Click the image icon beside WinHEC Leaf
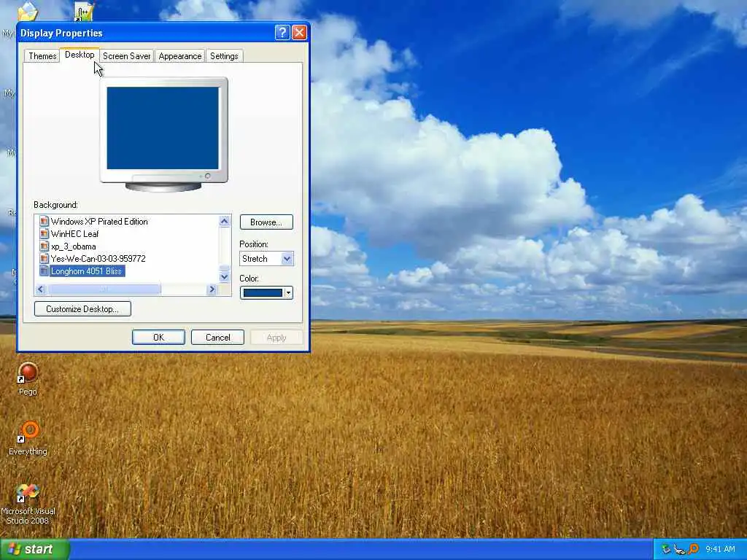The image size is (747, 560). click(x=44, y=234)
